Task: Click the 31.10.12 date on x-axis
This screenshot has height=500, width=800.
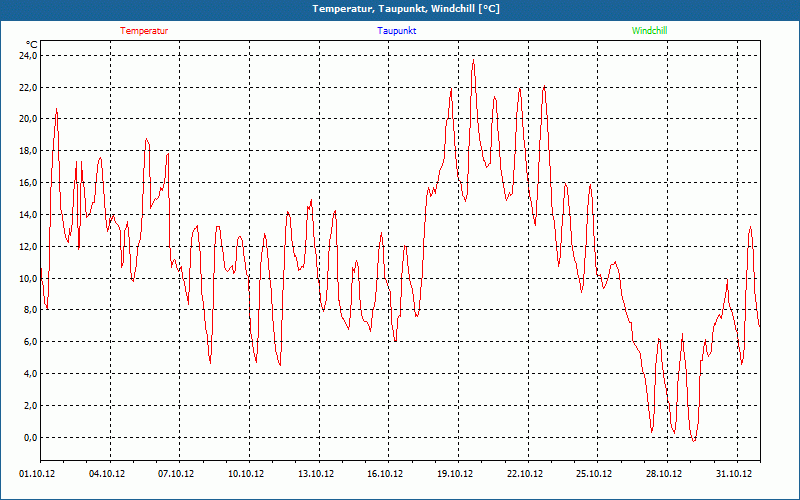Action: pos(733,474)
